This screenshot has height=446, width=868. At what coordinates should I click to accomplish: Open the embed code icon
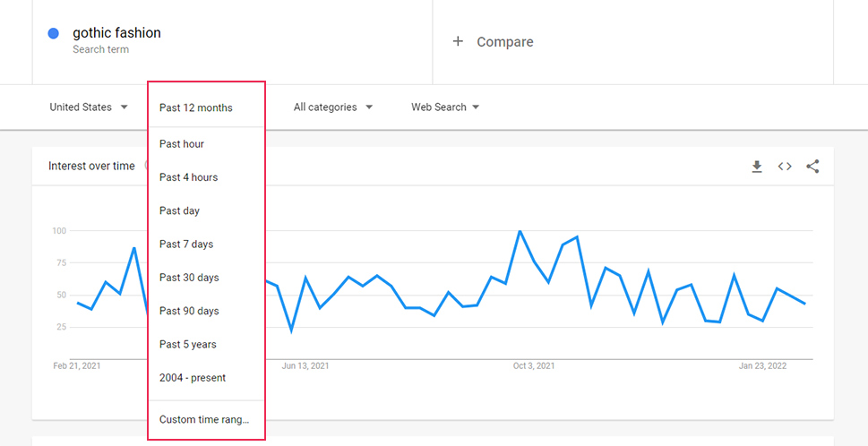(785, 166)
